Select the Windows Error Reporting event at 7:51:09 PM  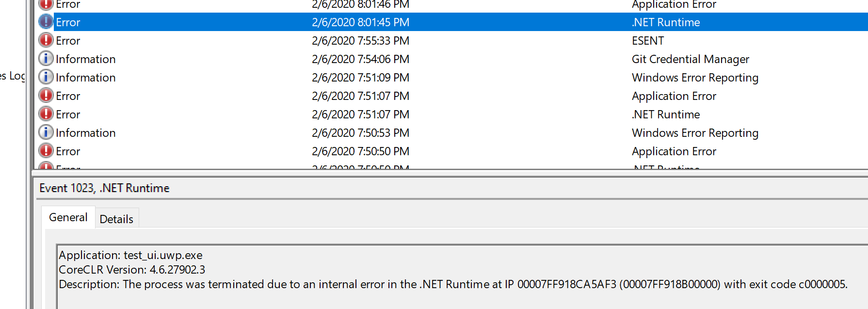[291, 77]
